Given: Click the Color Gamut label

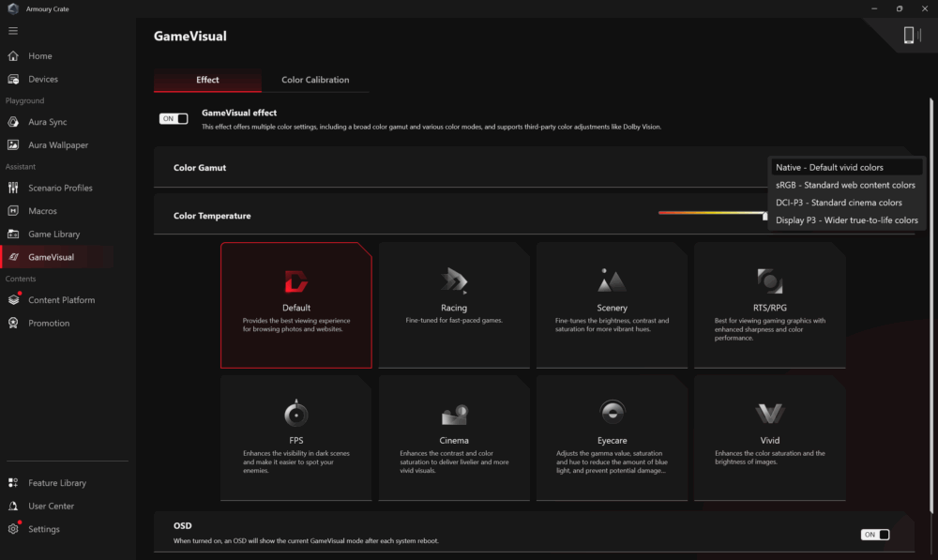Looking at the screenshot, I should 200,168.
